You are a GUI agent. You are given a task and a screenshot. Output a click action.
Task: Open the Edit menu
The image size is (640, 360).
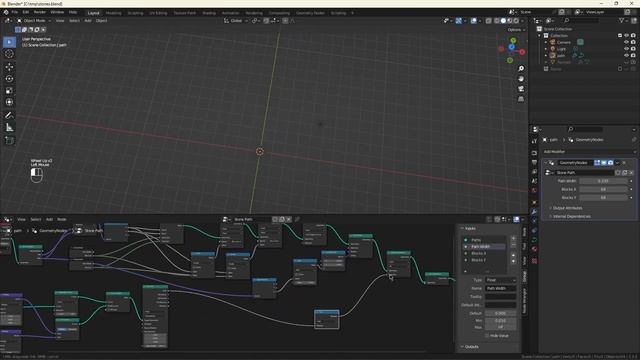point(26,12)
